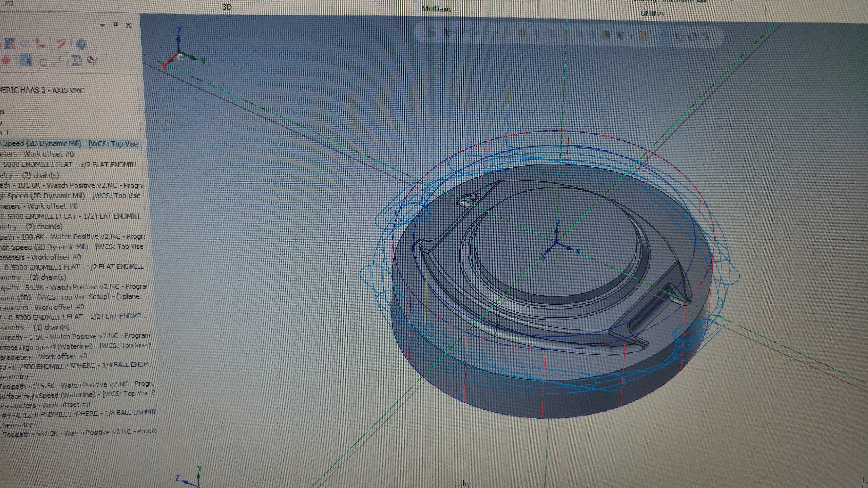
Task: Open Toolpaths panel options dropdown arrow
Action: pos(103,25)
